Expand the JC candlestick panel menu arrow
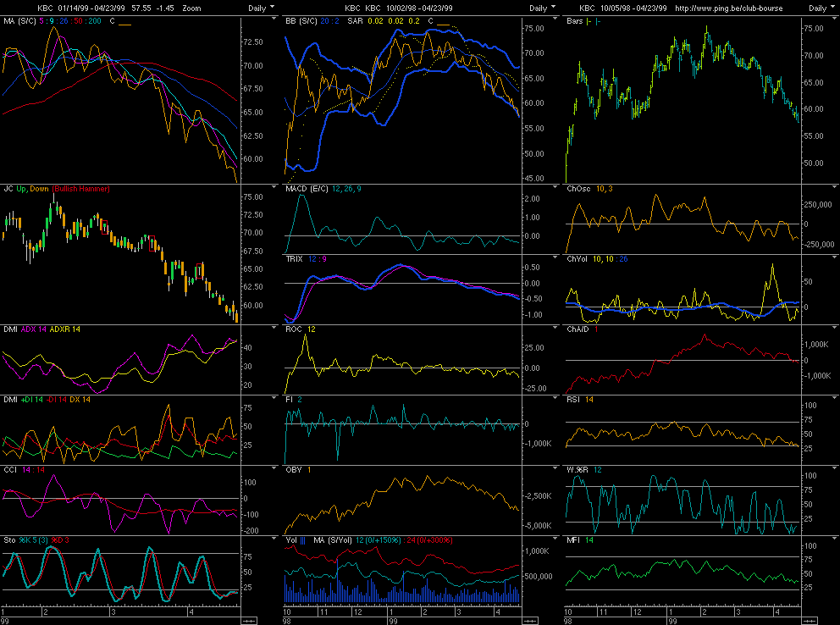 click(x=274, y=187)
